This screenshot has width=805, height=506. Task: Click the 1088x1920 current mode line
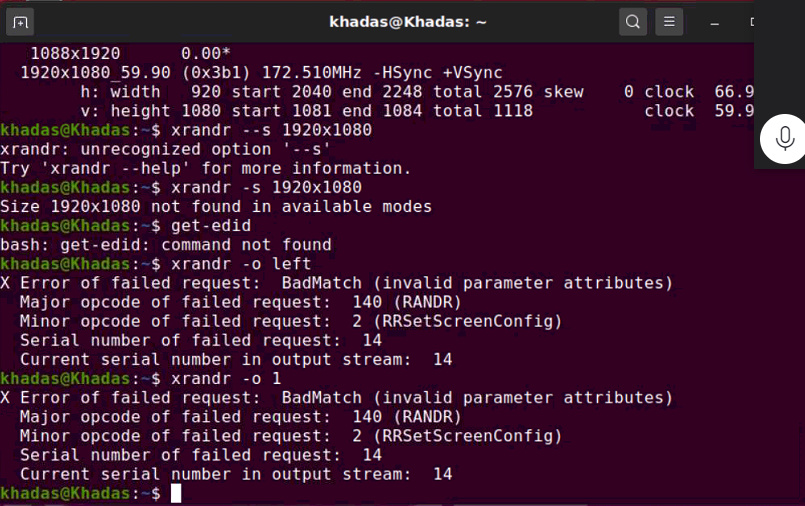[130, 53]
